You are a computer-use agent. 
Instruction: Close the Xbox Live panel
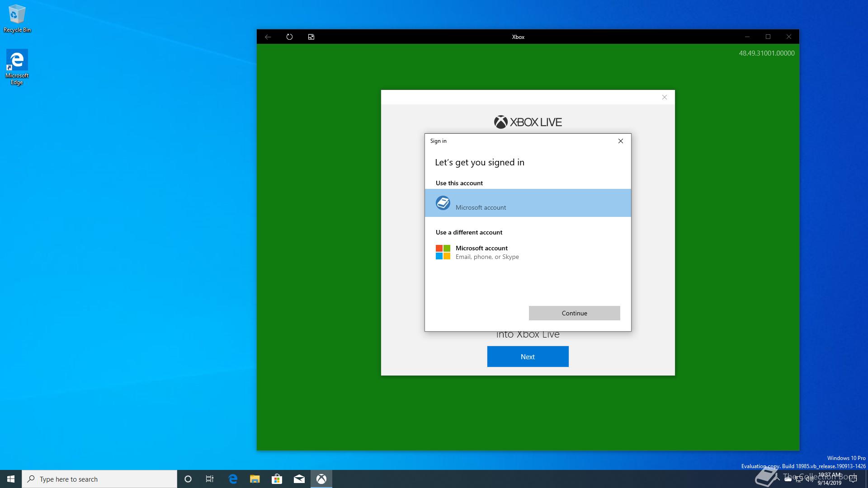pos(664,97)
